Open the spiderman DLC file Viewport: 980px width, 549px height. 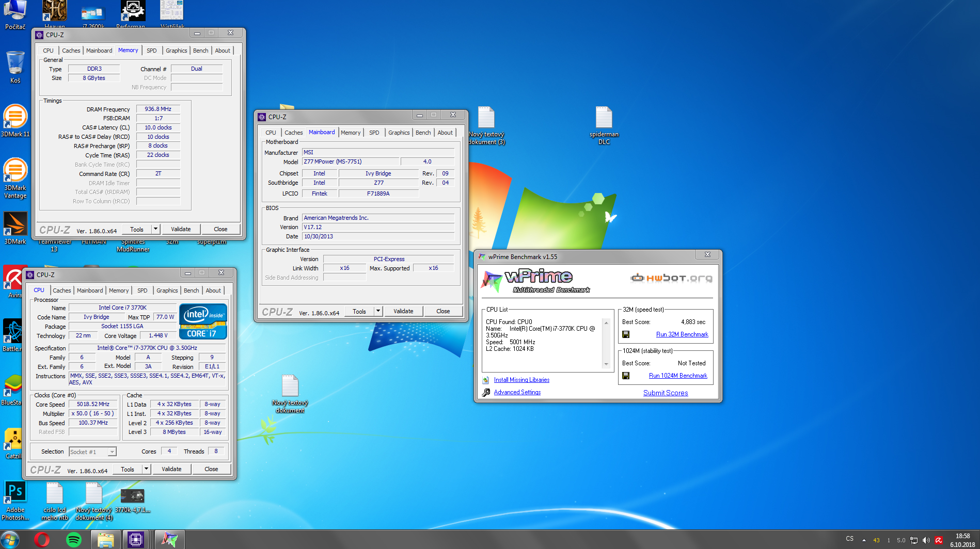[604, 125]
